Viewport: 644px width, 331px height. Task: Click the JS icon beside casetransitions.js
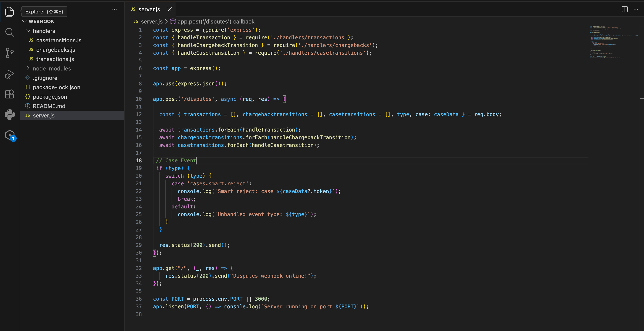point(31,40)
